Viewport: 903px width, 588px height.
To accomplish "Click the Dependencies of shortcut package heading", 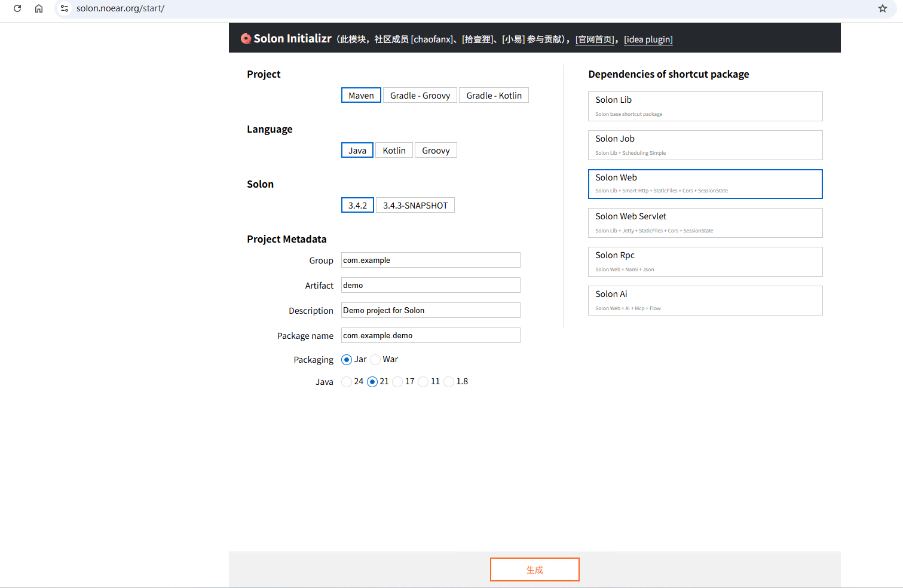I will point(669,74).
